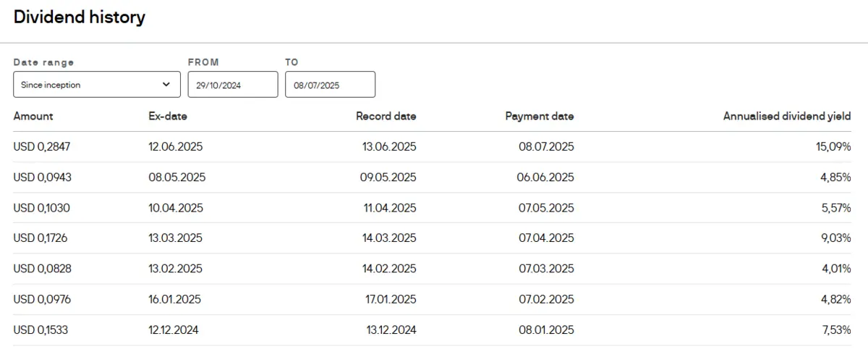The width and height of the screenshot is (868, 352).
Task: Click the Dividend history heading
Action: (x=80, y=17)
